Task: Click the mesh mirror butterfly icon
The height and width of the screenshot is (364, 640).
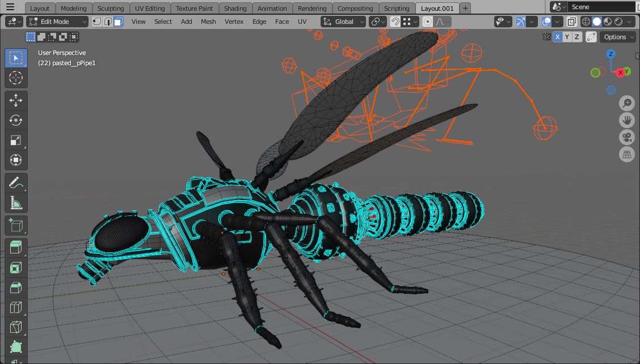Action: [546, 37]
